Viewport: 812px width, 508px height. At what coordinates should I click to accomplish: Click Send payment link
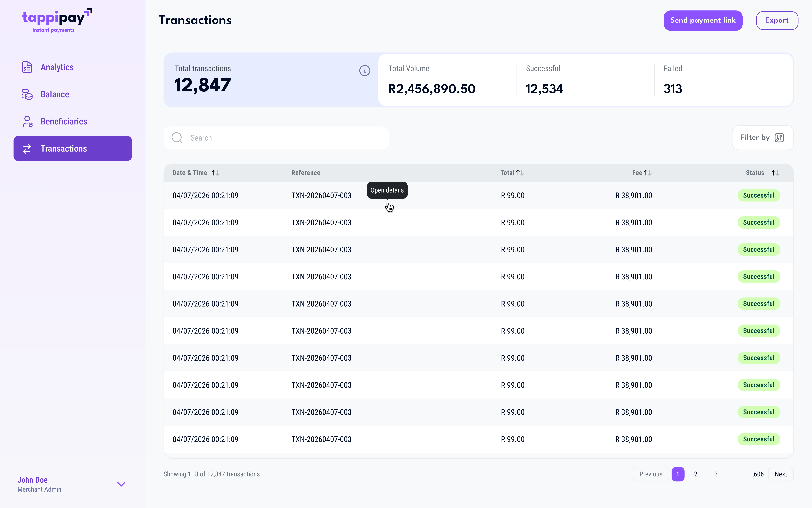(x=703, y=20)
